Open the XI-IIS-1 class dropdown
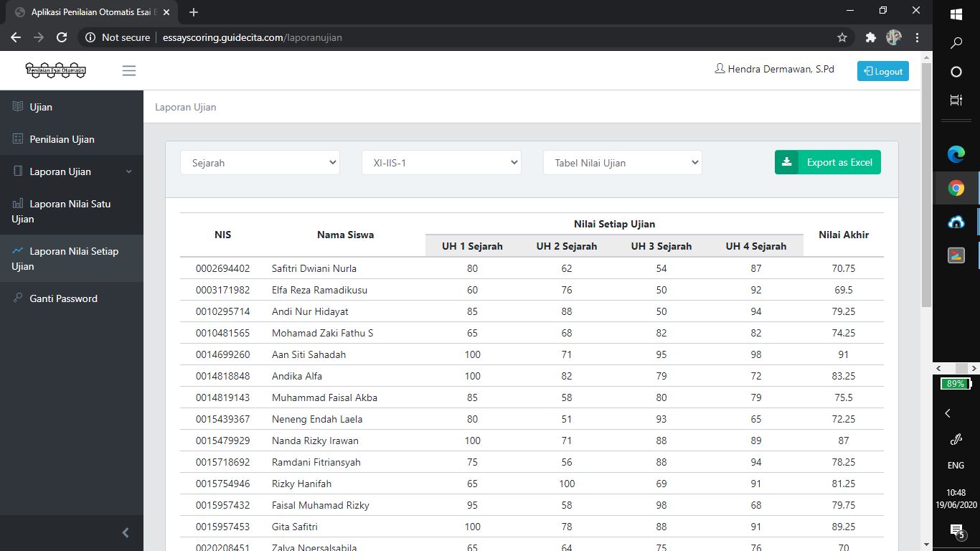The width and height of the screenshot is (980, 551). [x=441, y=163]
